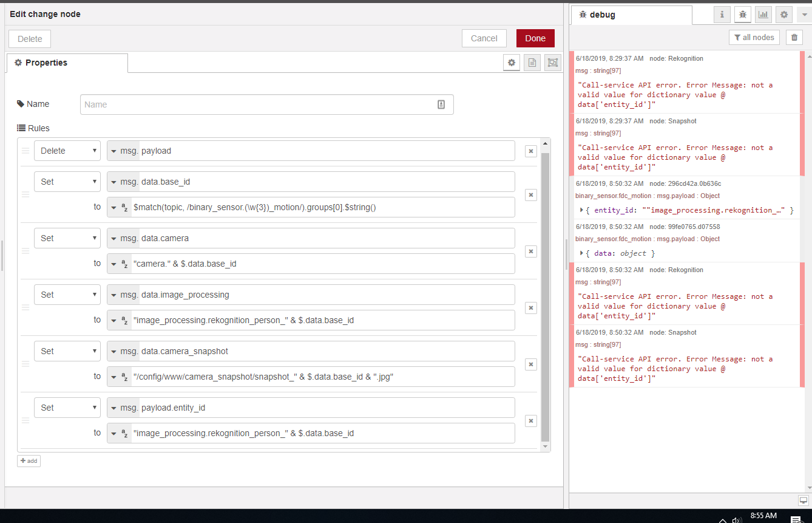Edit the $match expression field

tap(323, 207)
